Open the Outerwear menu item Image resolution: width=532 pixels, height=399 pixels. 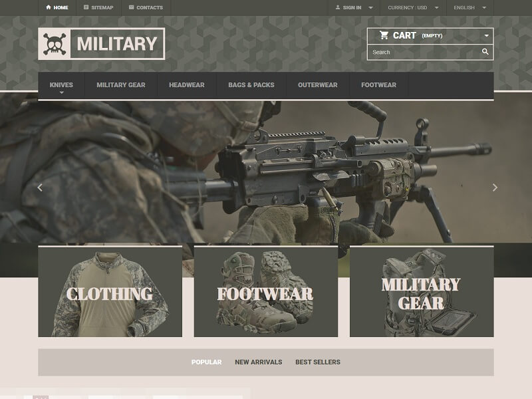click(x=318, y=85)
